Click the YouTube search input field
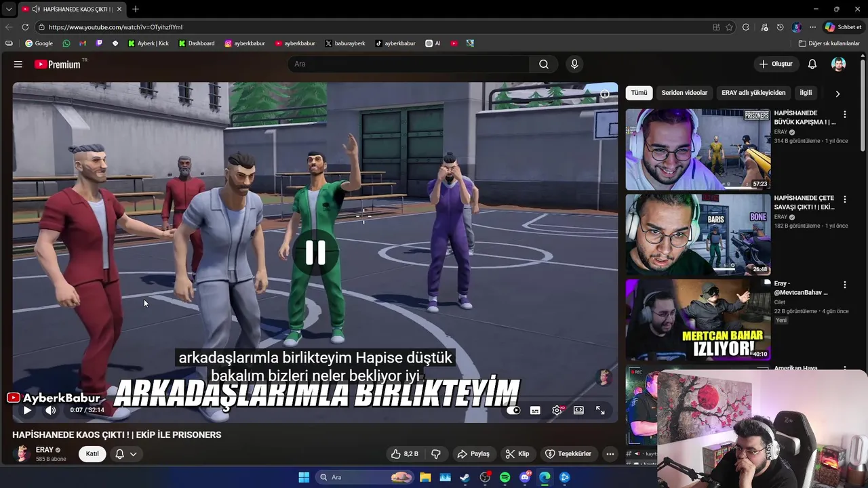Viewport: 868px width, 488px height. pyautogui.click(x=409, y=64)
